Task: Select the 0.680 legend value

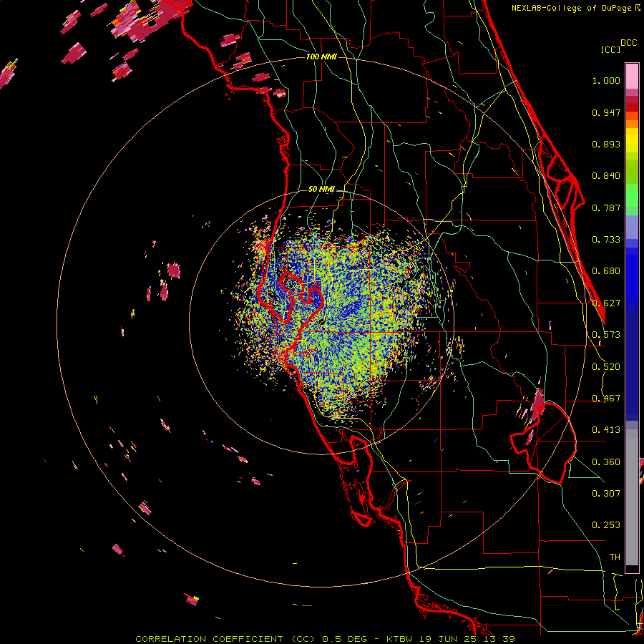Action: coord(606,271)
